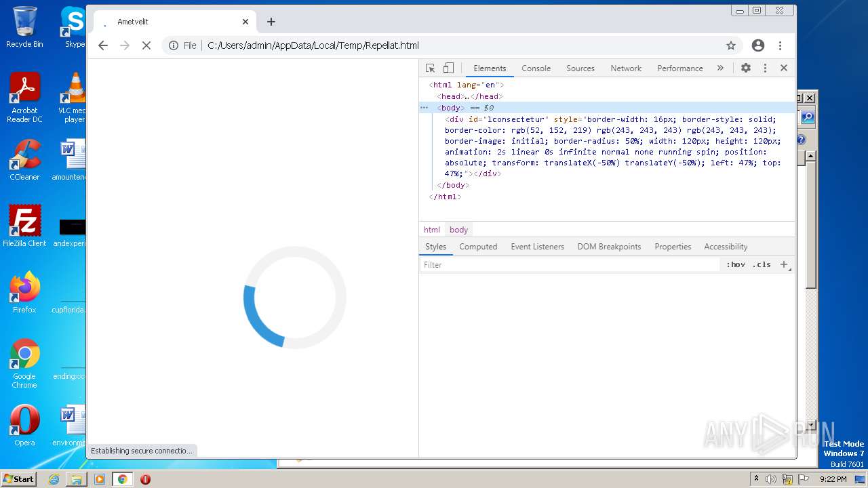Open Google Chrome desktop shortcut
This screenshot has width=868, height=488.
pyautogui.click(x=24, y=364)
